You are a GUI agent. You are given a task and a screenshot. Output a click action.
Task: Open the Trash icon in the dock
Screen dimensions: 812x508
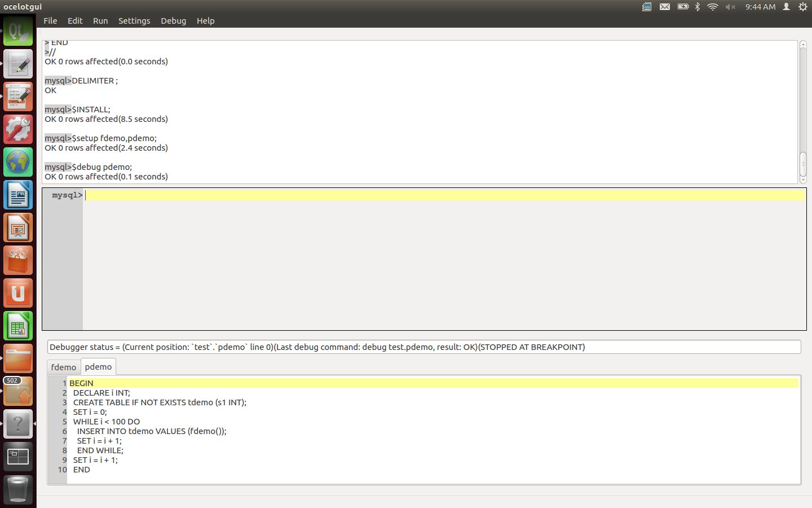click(x=18, y=489)
